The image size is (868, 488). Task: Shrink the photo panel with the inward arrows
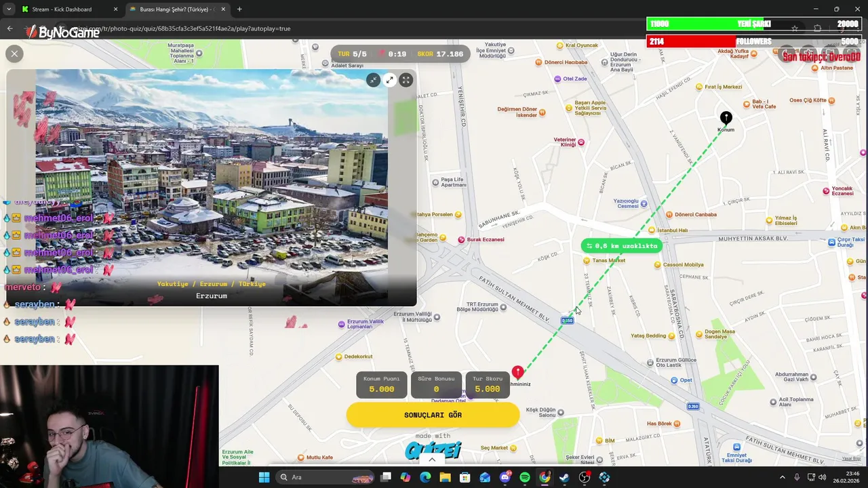pyautogui.click(x=373, y=81)
